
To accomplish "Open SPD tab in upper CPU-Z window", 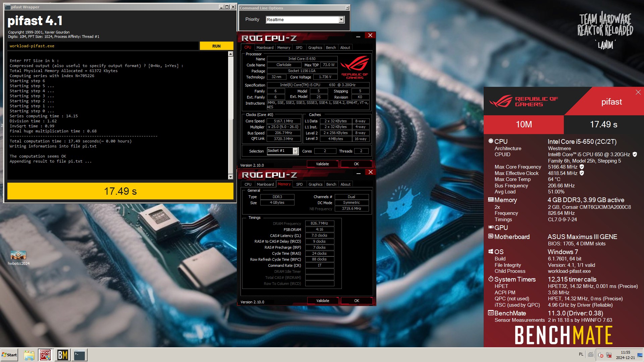I will pyautogui.click(x=299, y=48).
